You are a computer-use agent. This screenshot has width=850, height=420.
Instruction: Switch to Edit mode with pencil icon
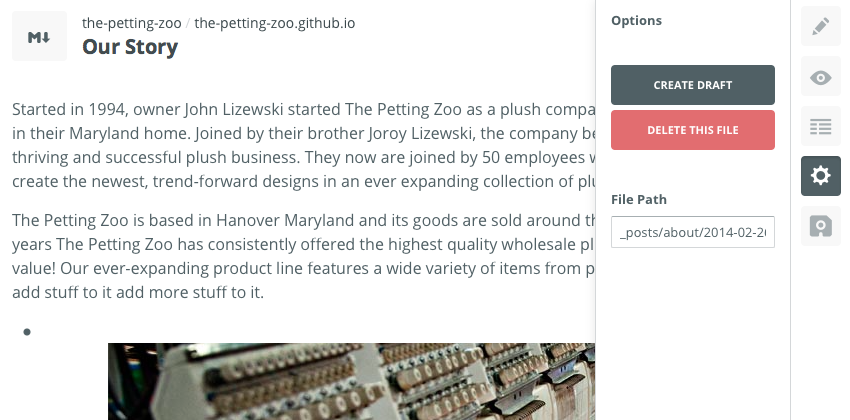pos(820,26)
